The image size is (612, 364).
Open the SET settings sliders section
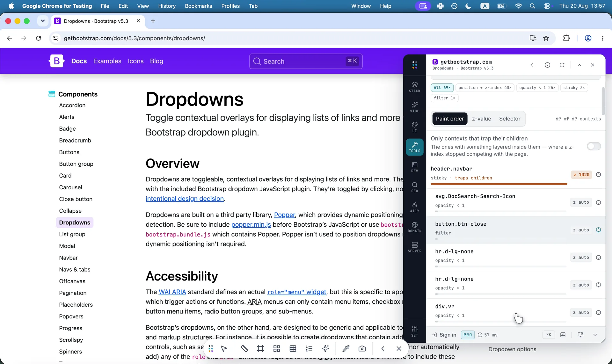coord(414,331)
